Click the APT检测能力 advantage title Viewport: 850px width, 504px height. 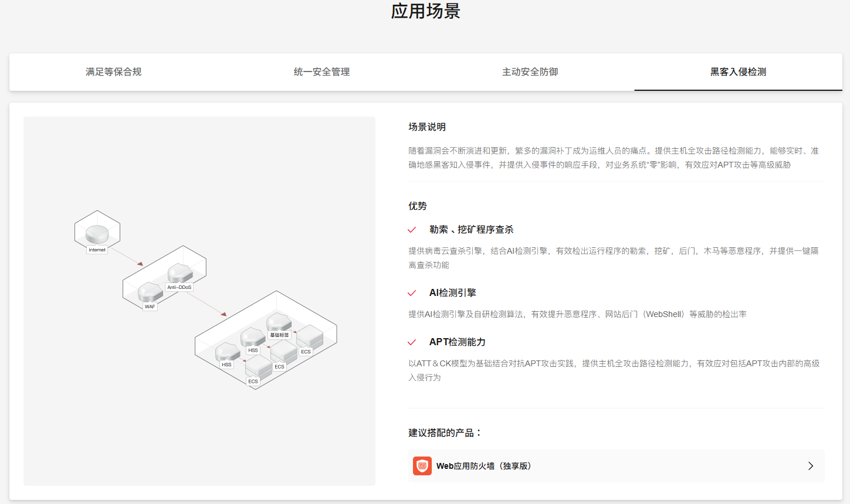[x=457, y=342]
